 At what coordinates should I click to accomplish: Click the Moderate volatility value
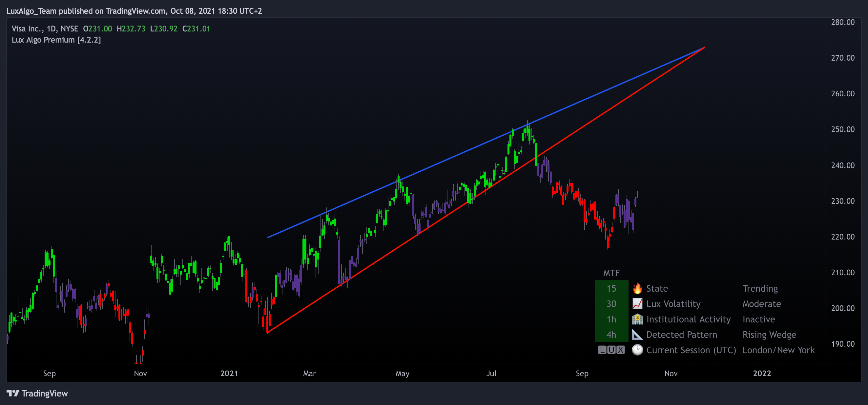click(761, 304)
